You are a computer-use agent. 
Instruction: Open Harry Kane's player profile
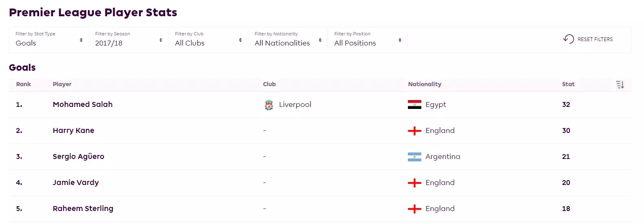click(73, 130)
